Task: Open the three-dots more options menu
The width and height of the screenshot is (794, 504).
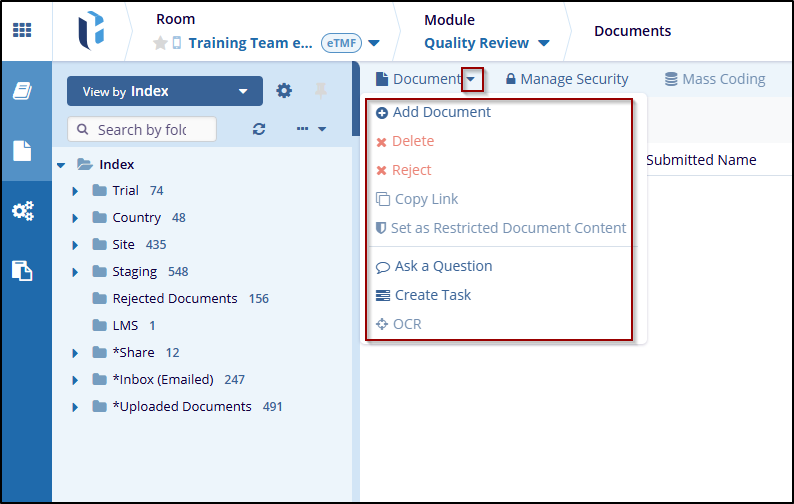Action: (311, 129)
